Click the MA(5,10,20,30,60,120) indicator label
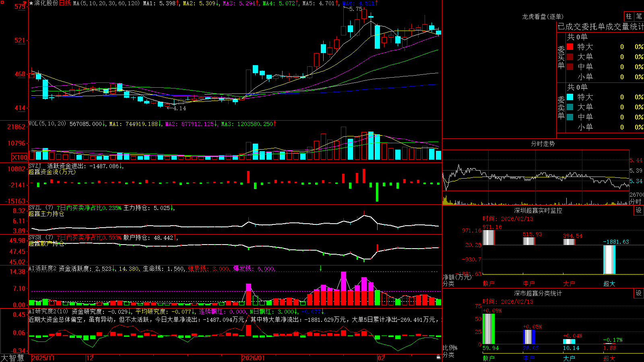The height and width of the screenshot is (362, 644). point(106,3)
